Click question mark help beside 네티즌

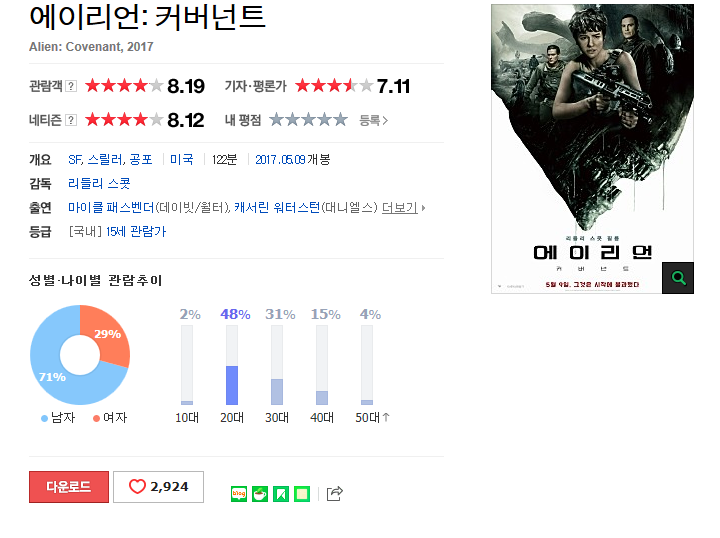point(71,120)
